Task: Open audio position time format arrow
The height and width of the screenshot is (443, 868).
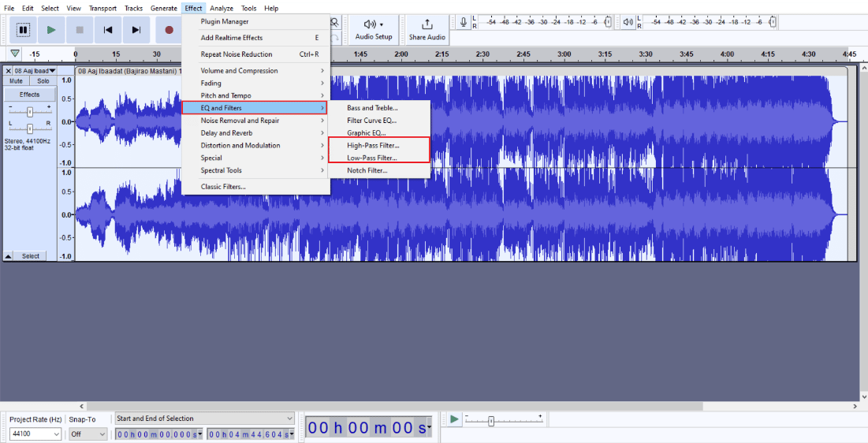Action: tap(429, 428)
